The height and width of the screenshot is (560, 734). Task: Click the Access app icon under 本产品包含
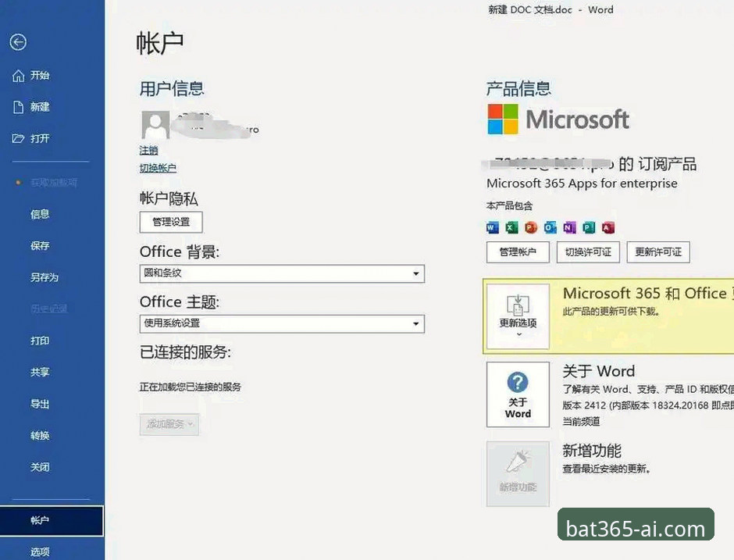[608, 227]
